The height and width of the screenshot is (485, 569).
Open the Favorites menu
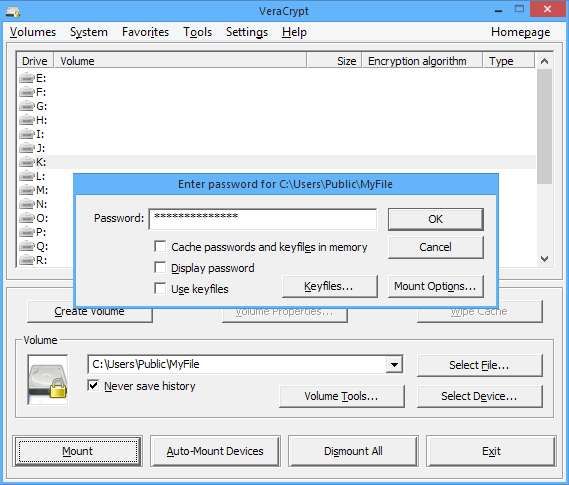(x=146, y=32)
